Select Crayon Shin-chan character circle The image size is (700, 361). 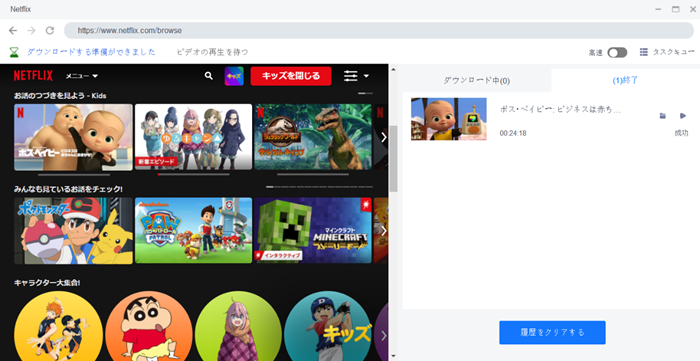pos(149,326)
